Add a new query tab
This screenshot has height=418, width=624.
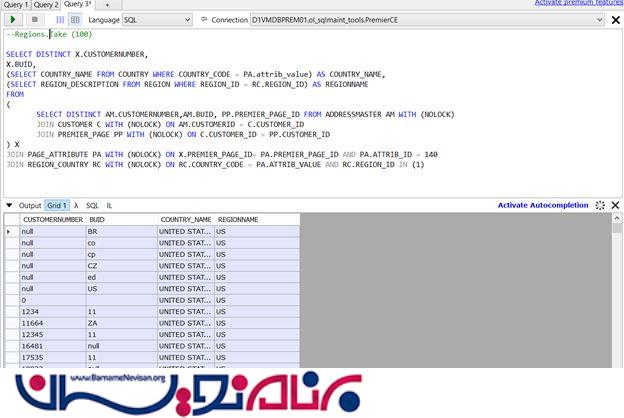[107, 4]
